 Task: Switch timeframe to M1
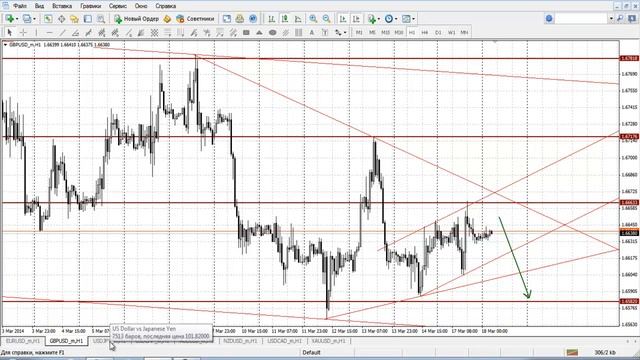pos(359,32)
